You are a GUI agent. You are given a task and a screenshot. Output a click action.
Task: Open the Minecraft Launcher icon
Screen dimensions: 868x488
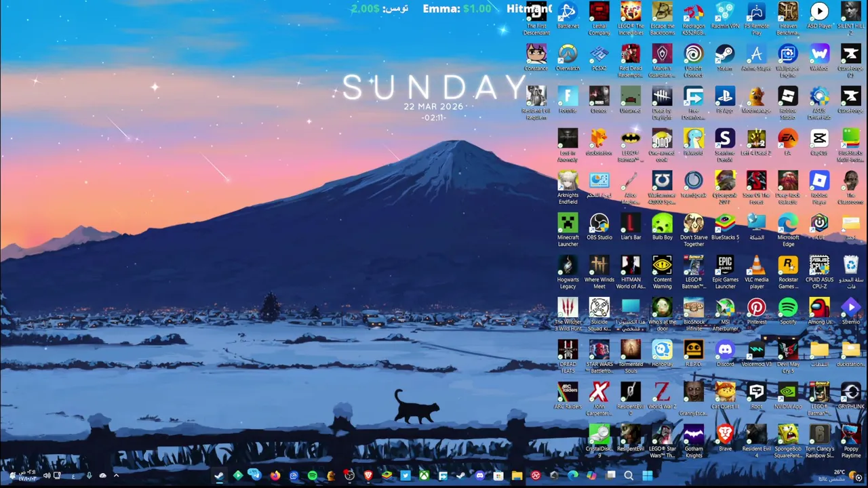pos(568,230)
